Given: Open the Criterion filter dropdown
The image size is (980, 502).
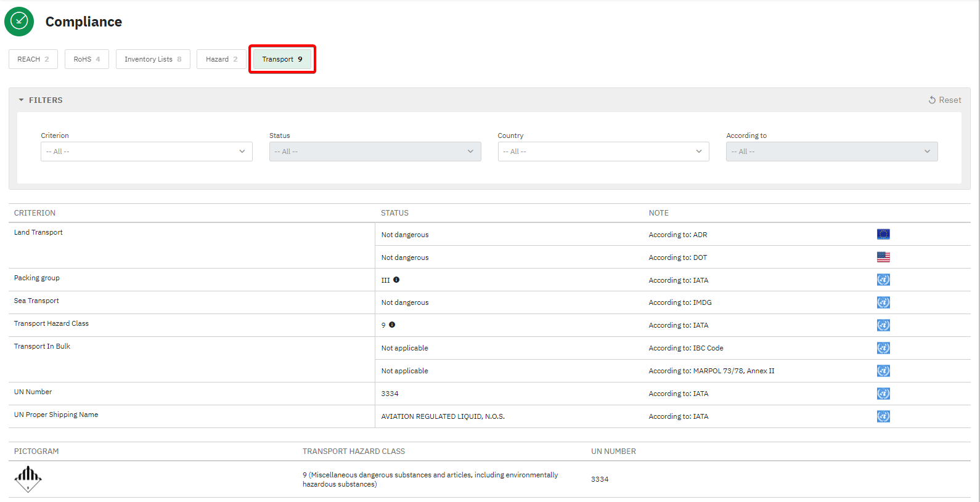Looking at the screenshot, I should pyautogui.click(x=146, y=152).
